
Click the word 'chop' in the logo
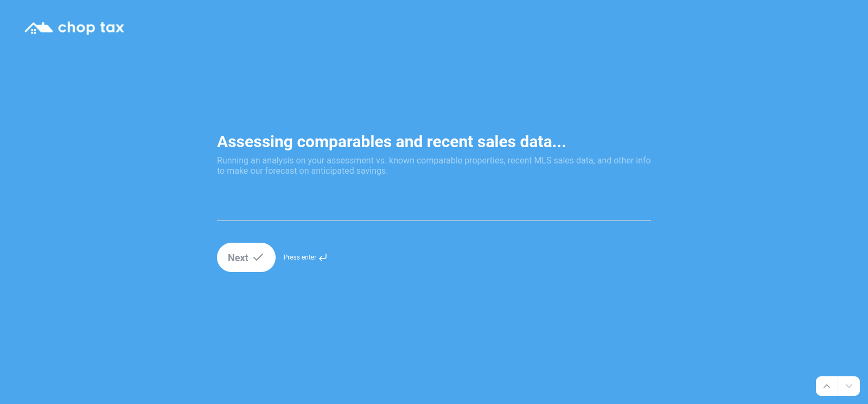[x=76, y=28]
